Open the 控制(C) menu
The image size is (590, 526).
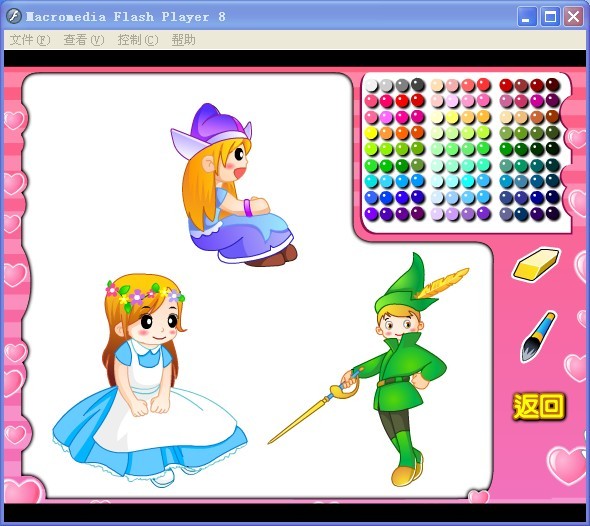pos(138,40)
